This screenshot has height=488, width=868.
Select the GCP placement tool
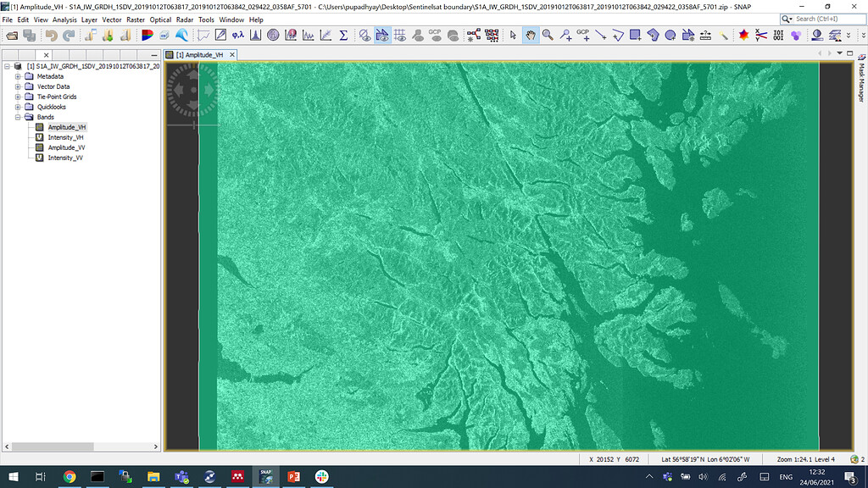coord(582,35)
